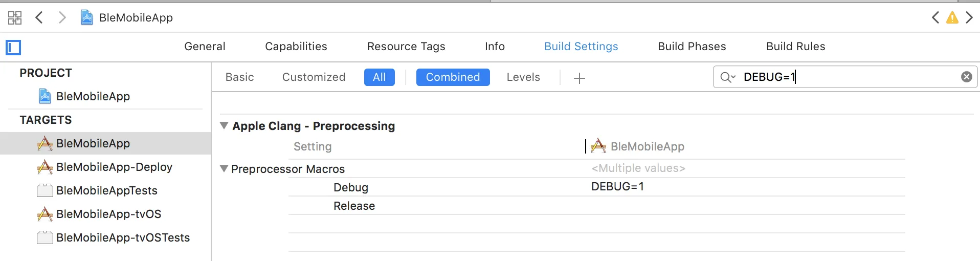Image resolution: width=980 pixels, height=261 pixels.
Task: Collapse the Apple Clang - Preprocessing section
Action: [x=224, y=125]
